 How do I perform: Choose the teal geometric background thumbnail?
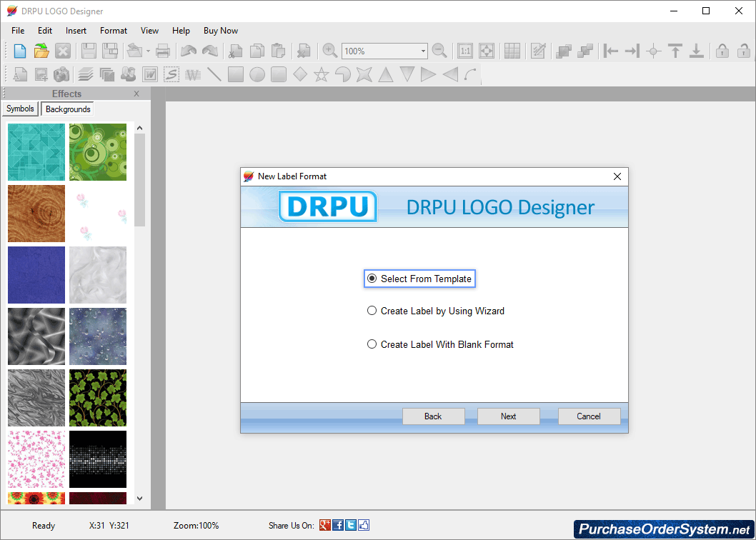[36, 152]
